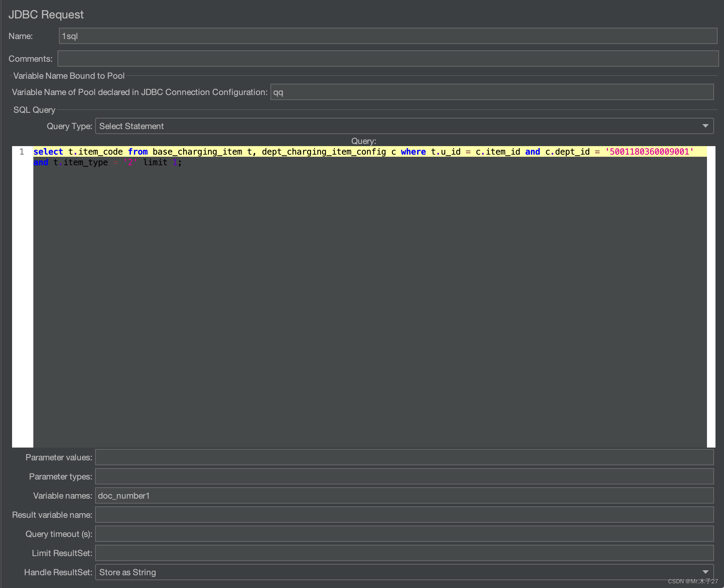Viewport: 724px width, 588px height.
Task: Click line number 1 in query gutter
Action: (x=22, y=152)
